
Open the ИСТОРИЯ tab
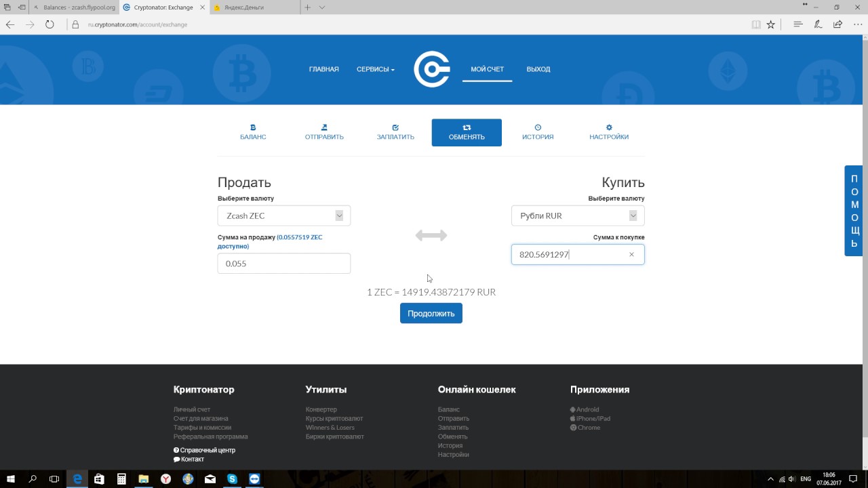(x=538, y=132)
